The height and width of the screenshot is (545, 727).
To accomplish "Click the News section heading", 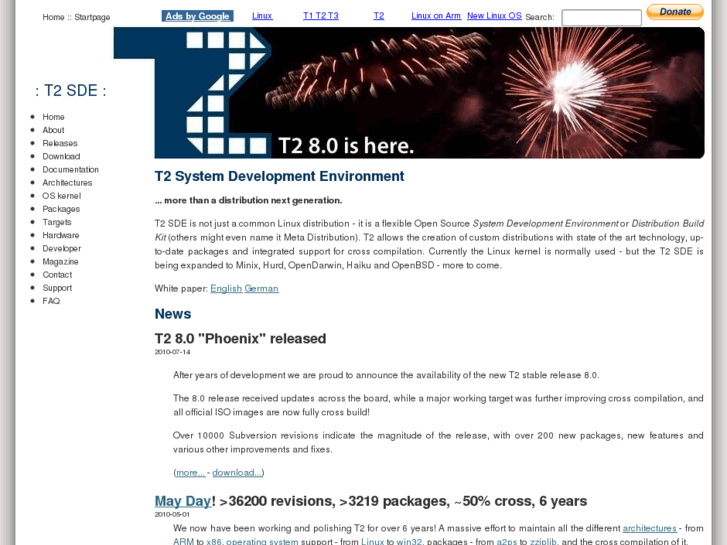I will pyautogui.click(x=173, y=314).
